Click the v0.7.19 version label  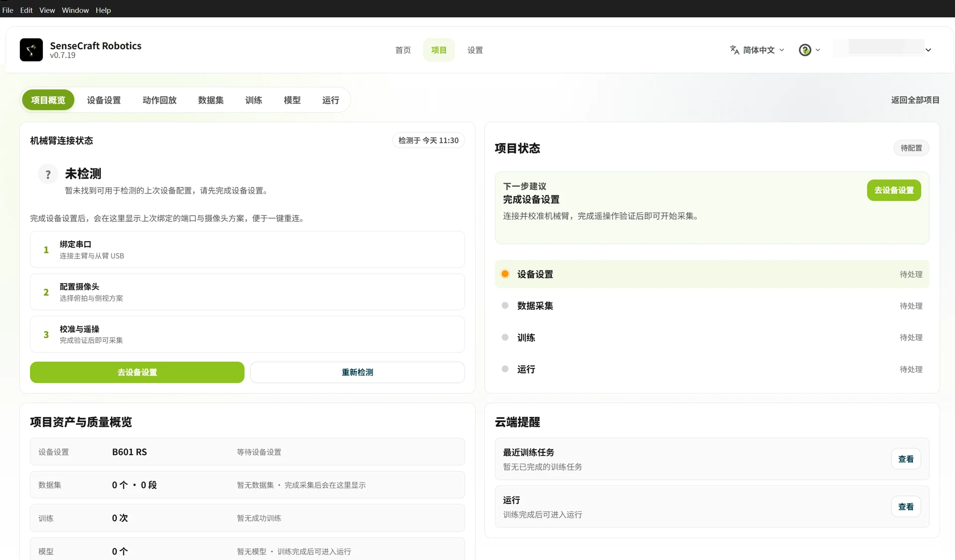point(63,55)
